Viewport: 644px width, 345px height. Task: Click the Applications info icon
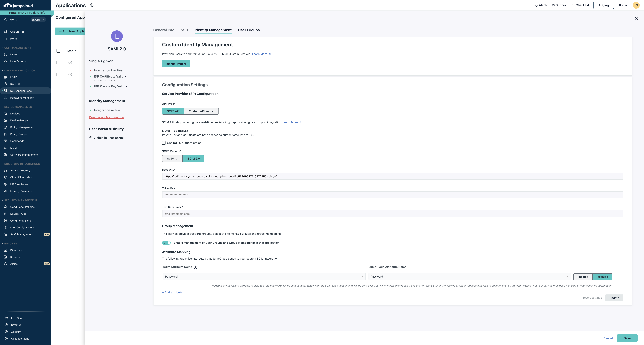[x=92, y=5]
